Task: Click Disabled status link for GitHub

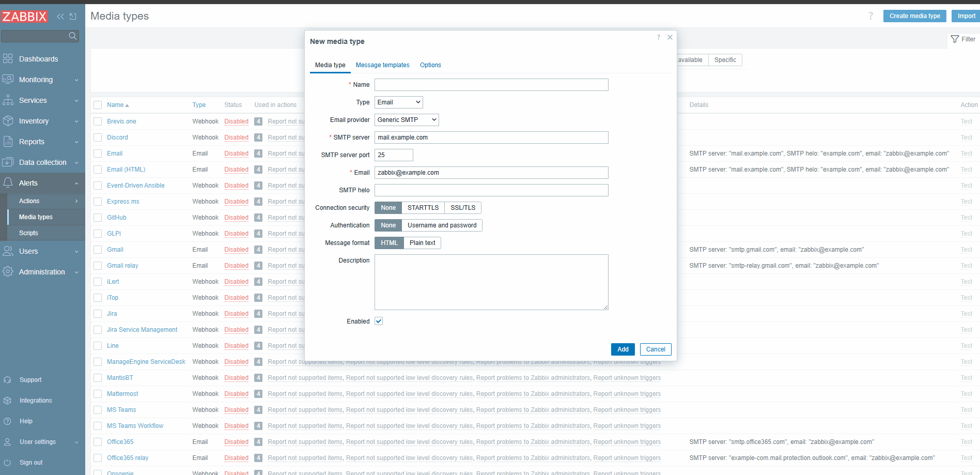Action: [x=236, y=218]
